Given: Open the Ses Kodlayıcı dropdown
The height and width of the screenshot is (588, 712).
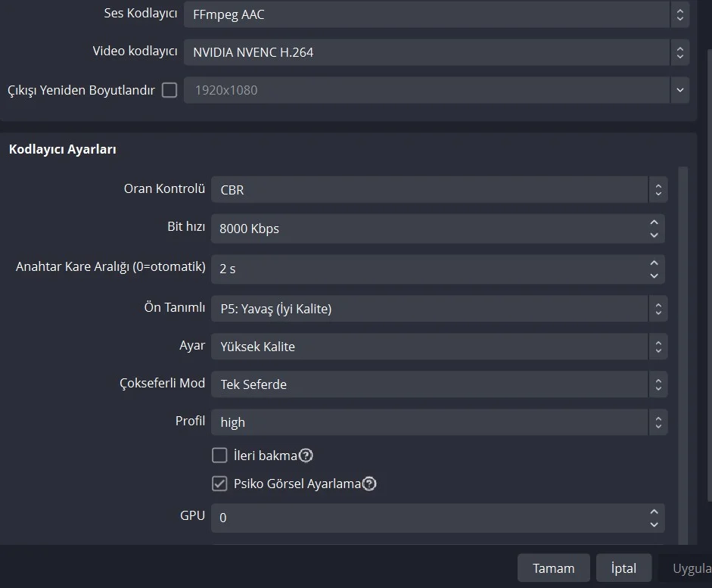Looking at the screenshot, I should (x=437, y=14).
